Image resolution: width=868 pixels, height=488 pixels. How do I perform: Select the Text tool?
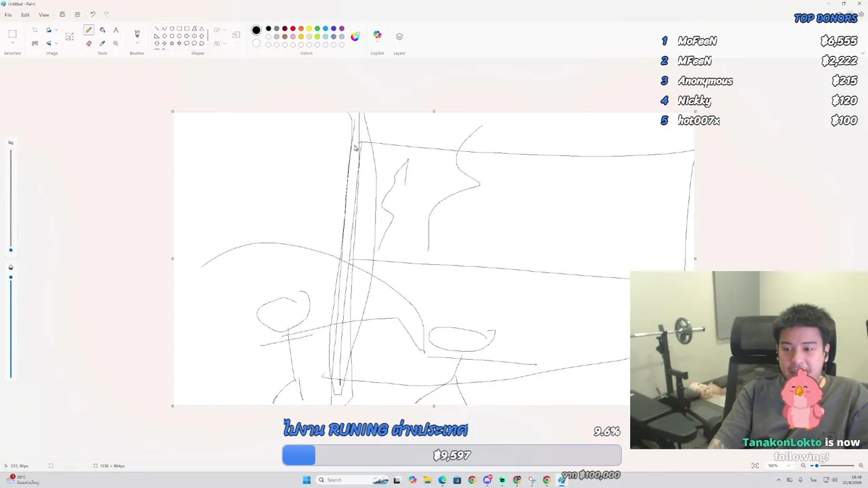pos(116,30)
